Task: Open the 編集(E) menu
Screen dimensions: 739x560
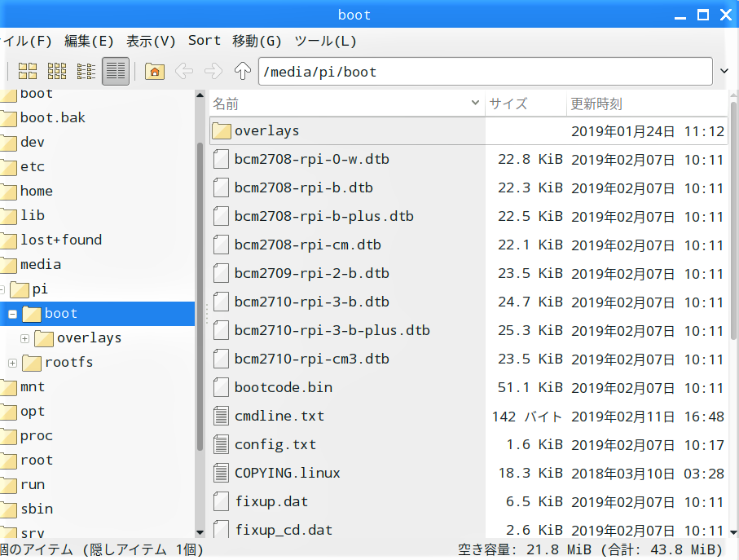Action: tap(89, 40)
